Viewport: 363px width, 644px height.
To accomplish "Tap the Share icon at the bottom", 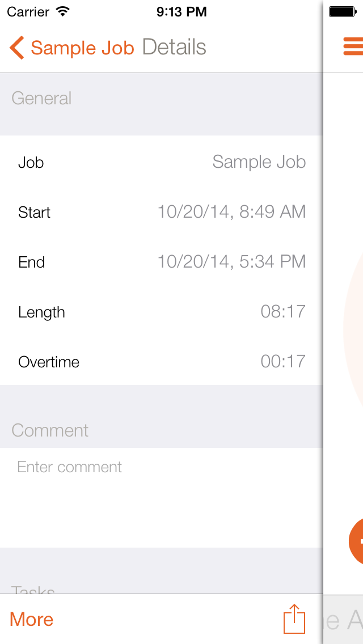I will [293, 619].
